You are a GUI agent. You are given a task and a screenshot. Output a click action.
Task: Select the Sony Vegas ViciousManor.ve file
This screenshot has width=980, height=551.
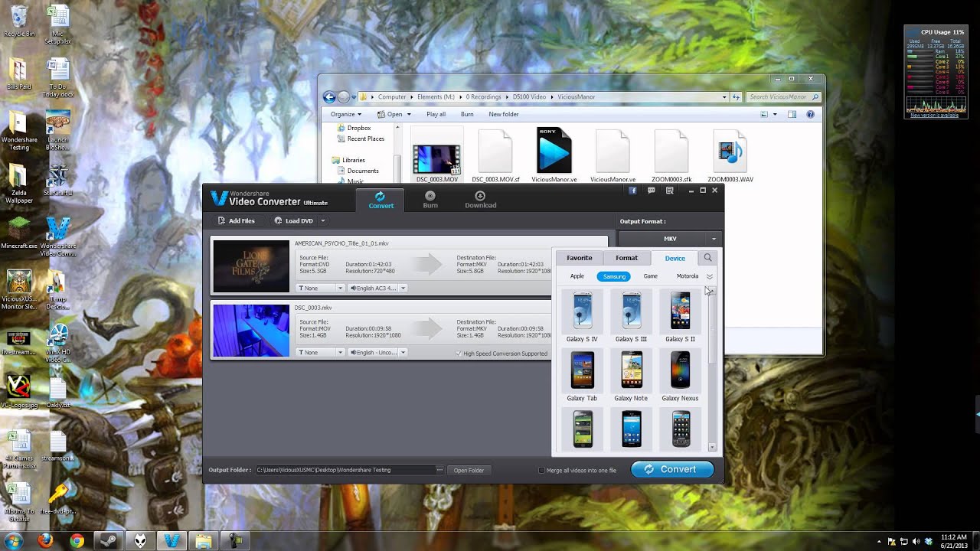pyautogui.click(x=554, y=156)
